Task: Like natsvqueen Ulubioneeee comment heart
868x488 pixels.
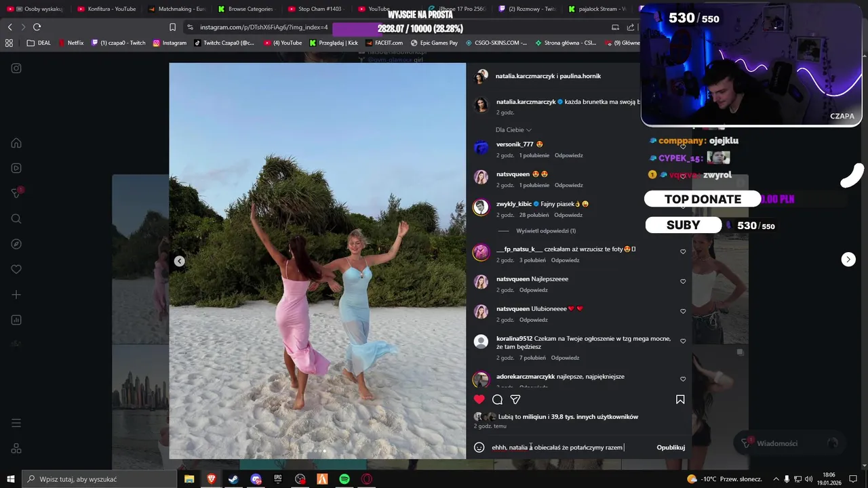Action: 683,311
